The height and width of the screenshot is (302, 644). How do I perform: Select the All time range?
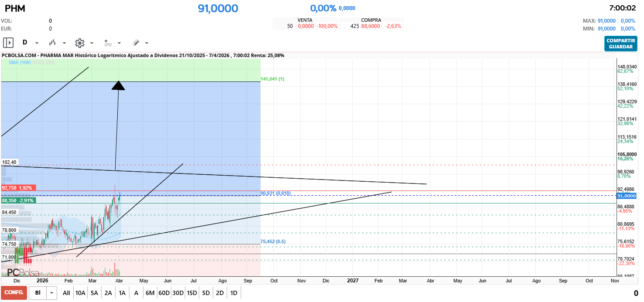coord(66,293)
